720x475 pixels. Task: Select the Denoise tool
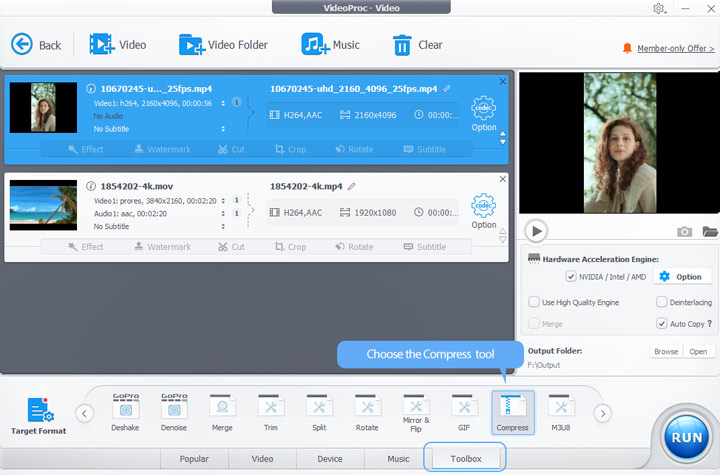(x=174, y=412)
